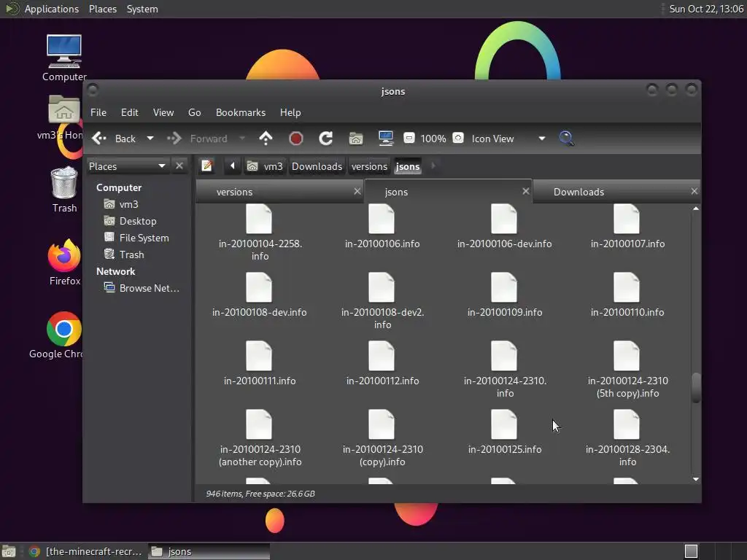
Task: Select file in-20100124-2310 (5th copy).info
Action: tap(627, 370)
